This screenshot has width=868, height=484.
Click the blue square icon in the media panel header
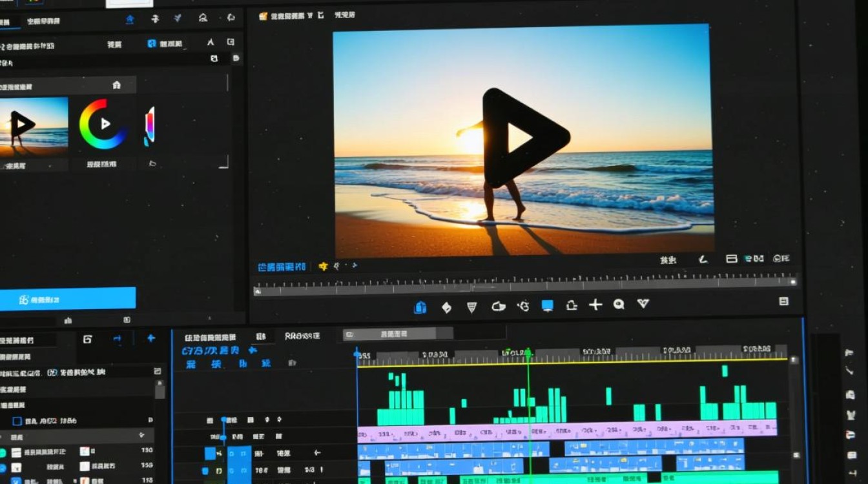point(152,43)
